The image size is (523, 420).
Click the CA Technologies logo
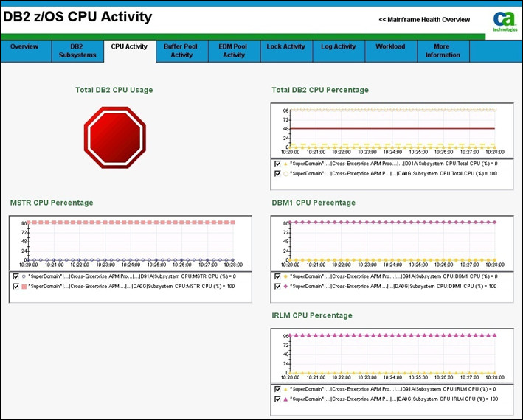click(505, 21)
